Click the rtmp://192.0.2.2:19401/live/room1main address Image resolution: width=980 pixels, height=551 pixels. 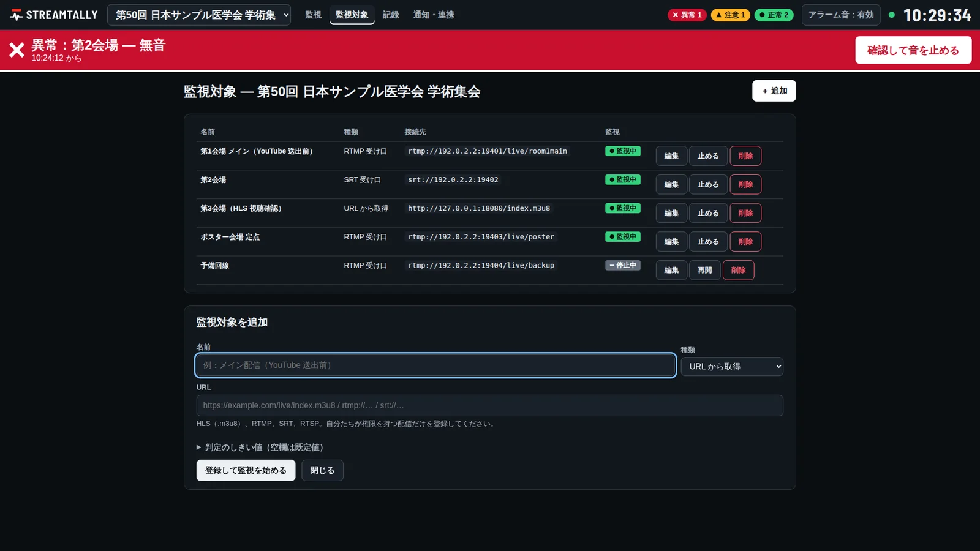488,151
